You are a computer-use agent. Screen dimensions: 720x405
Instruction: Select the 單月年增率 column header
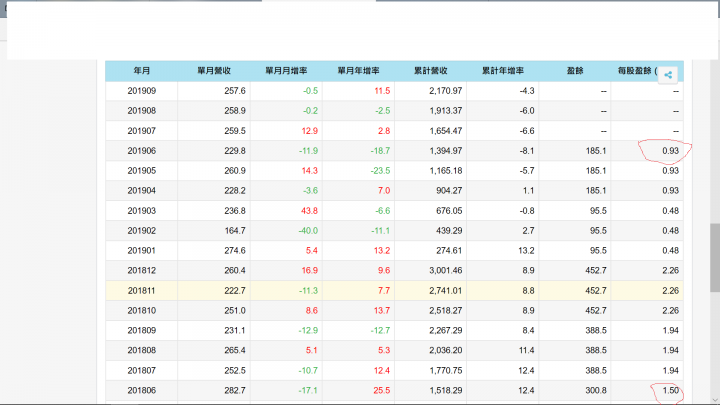point(358,71)
